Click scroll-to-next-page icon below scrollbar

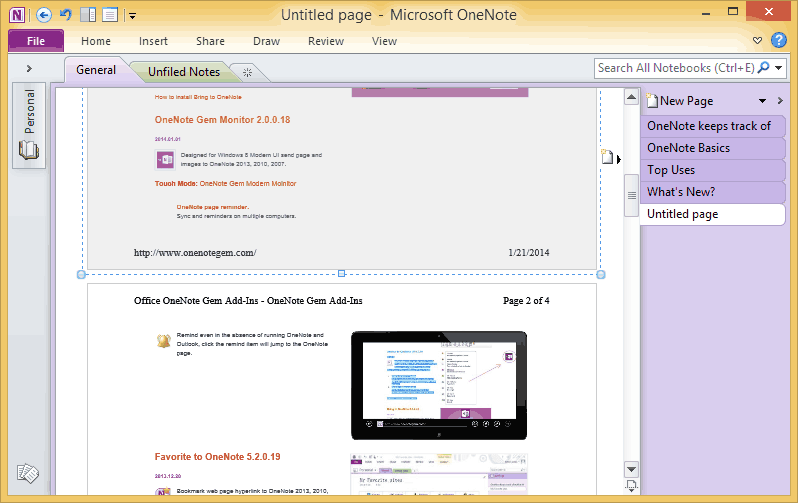pos(631,486)
